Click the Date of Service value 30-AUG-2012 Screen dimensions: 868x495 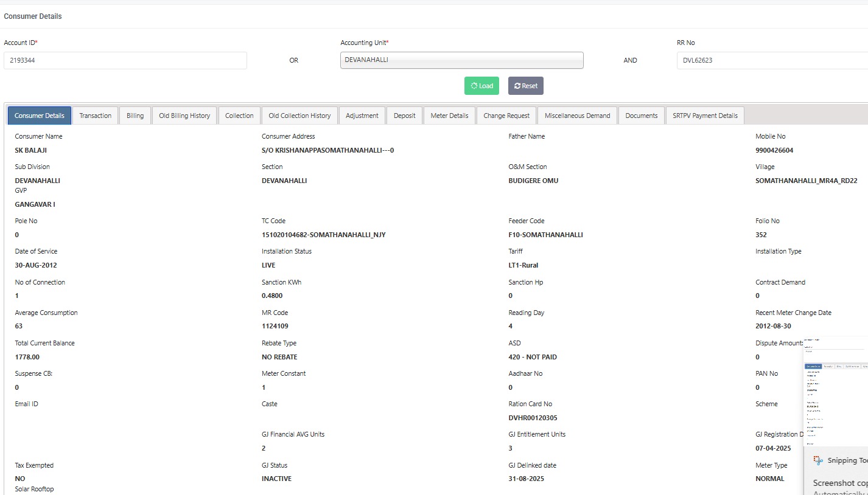(x=36, y=265)
